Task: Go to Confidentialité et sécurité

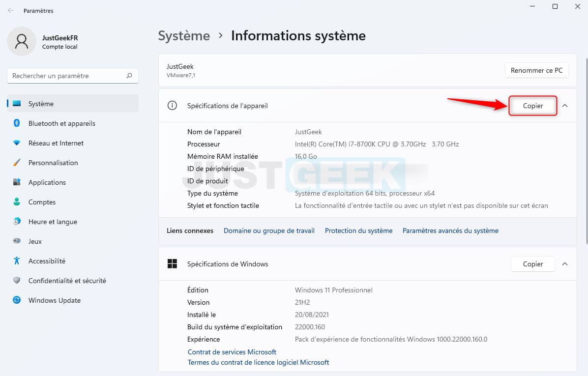Action: pos(73,281)
